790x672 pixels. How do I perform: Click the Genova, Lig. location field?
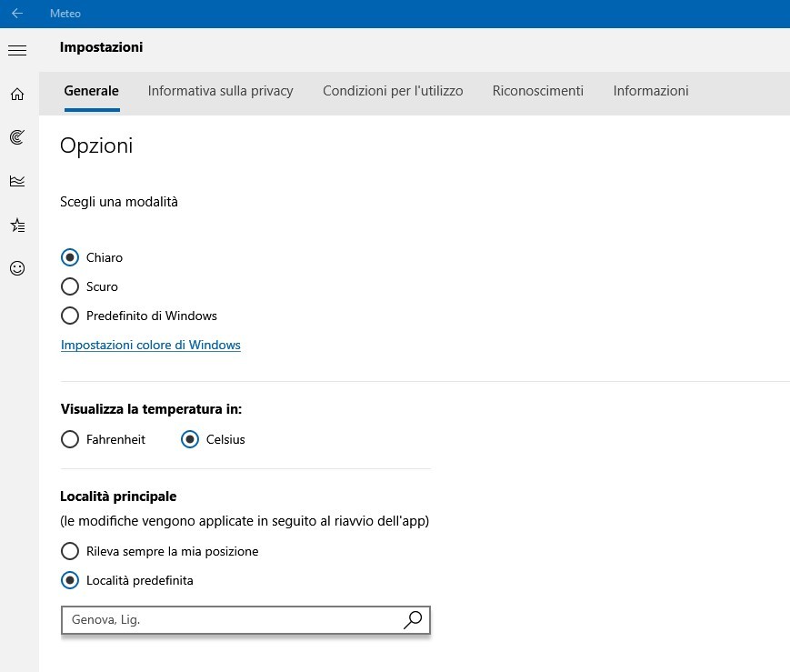(245, 620)
